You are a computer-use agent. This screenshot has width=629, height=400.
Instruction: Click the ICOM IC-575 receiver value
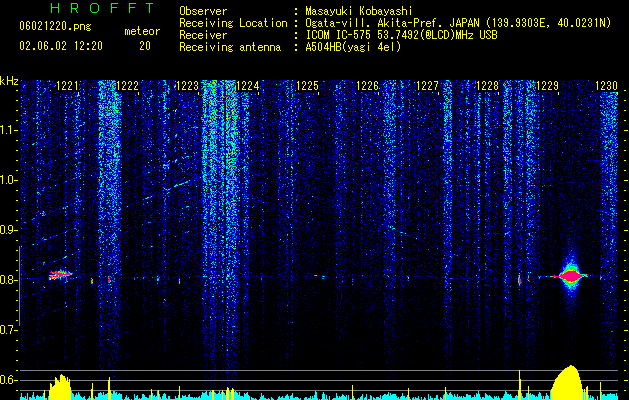tap(402, 35)
